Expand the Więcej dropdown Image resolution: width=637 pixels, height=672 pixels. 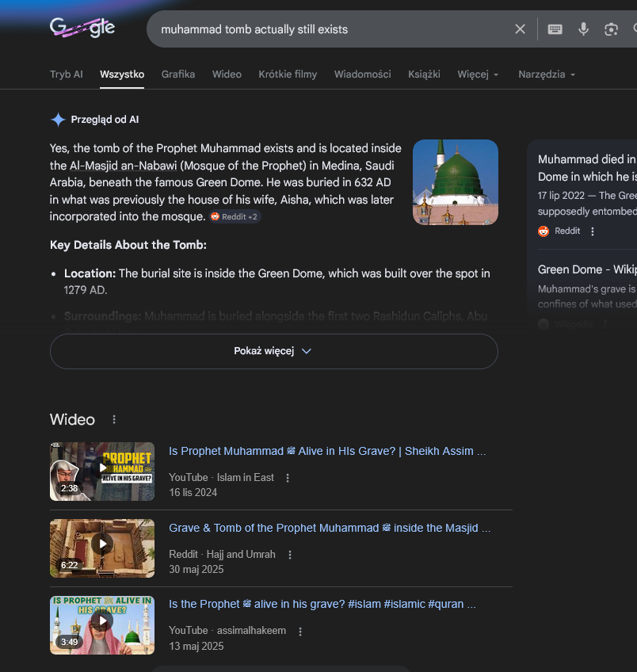tap(478, 74)
